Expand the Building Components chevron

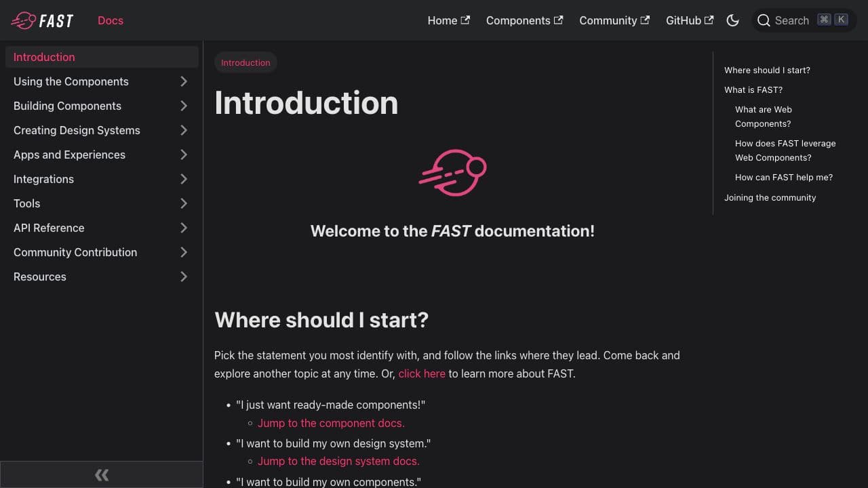click(x=184, y=106)
